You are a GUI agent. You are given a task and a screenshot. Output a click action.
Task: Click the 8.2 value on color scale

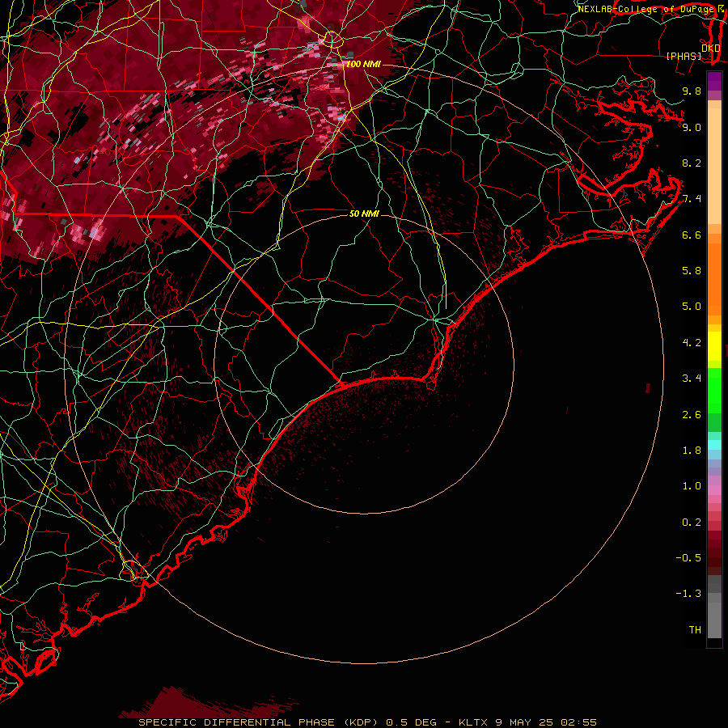(x=692, y=163)
